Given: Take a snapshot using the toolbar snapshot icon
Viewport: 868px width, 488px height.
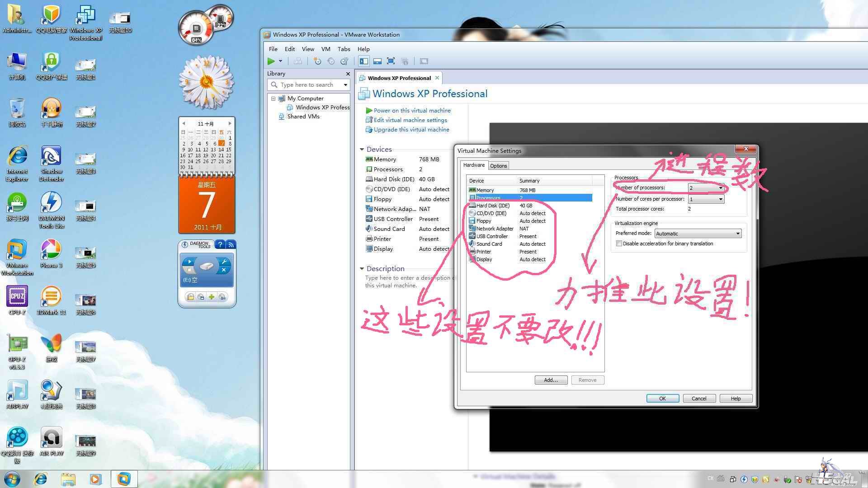Looking at the screenshot, I should 317,61.
